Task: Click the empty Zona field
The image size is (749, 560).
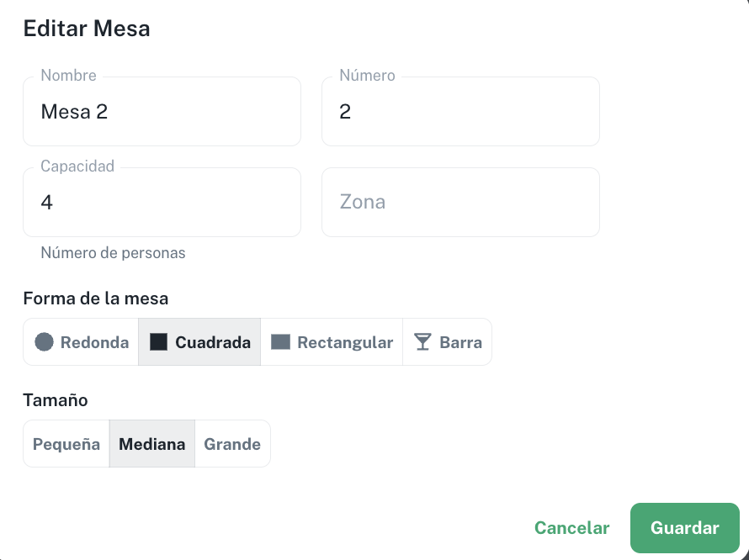Action: 460,202
